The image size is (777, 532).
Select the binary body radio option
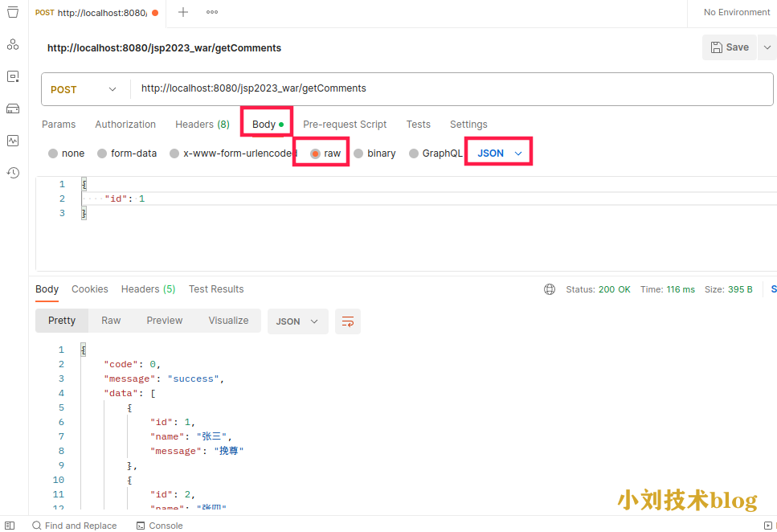(358, 153)
